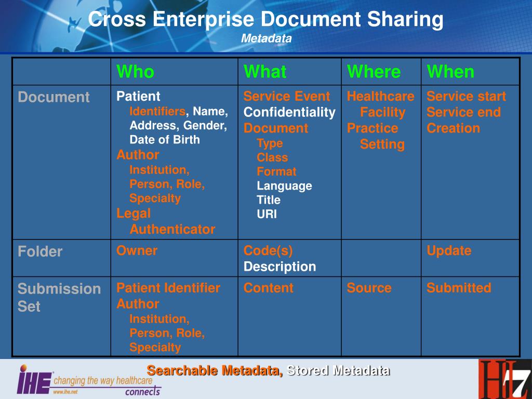Screen dimensions: 532x399
Task: Click "Institution," in the Submission Set row
Action: point(159,319)
